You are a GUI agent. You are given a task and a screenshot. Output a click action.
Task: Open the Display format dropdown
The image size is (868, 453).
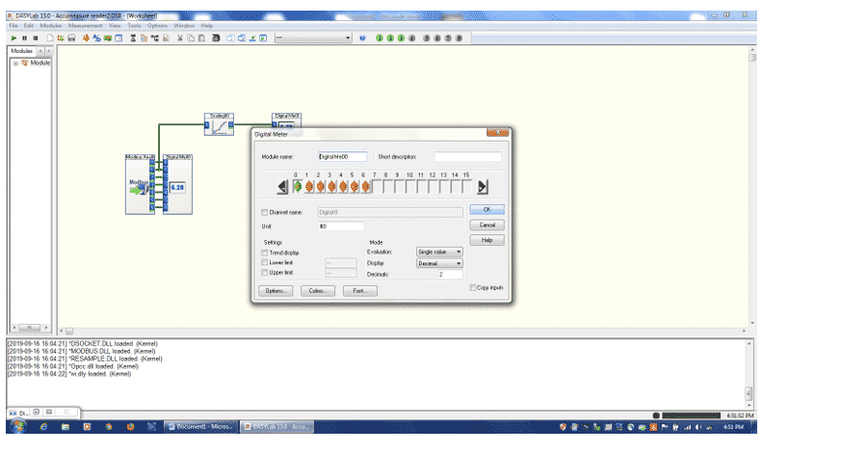[x=439, y=263]
